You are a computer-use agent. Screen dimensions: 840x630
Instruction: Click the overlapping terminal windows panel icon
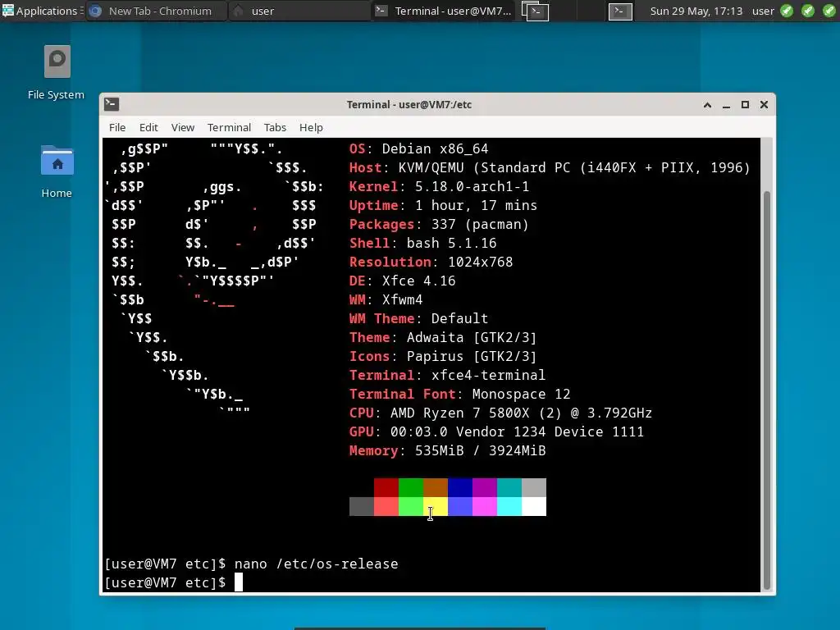click(535, 11)
